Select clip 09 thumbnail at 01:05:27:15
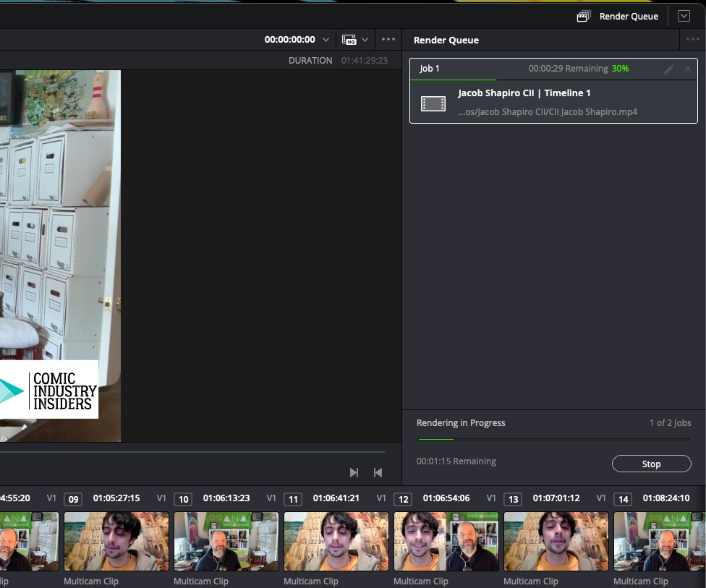 pyautogui.click(x=116, y=542)
